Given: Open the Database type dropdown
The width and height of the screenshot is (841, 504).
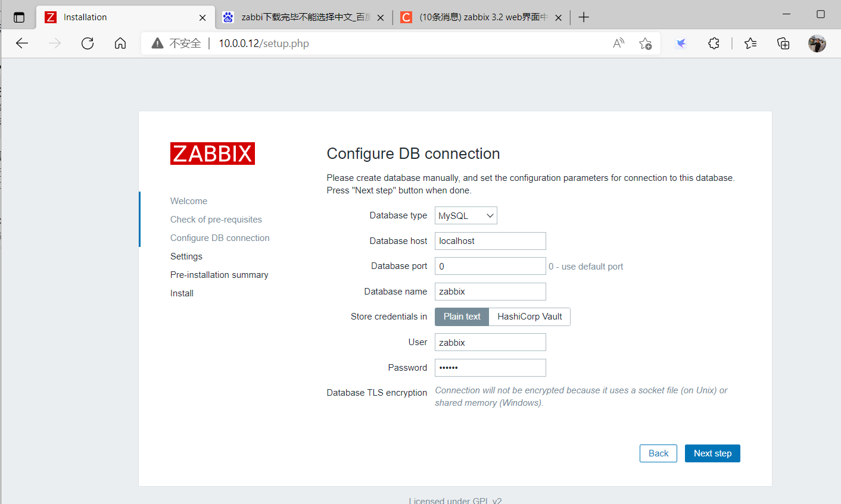Looking at the screenshot, I should point(465,215).
